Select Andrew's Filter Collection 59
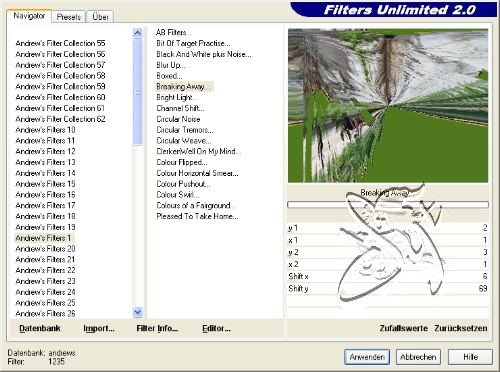The image size is (500, 372). pyautogui.click(x=60, y=86)
